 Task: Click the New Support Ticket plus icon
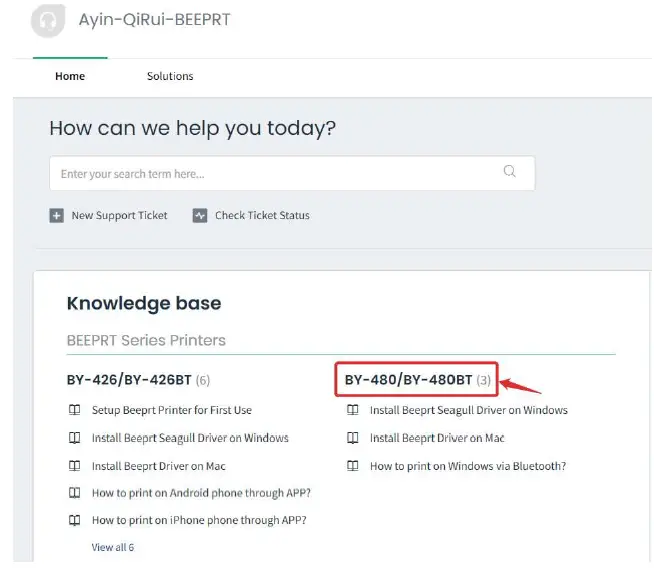[x=56, y=215]
